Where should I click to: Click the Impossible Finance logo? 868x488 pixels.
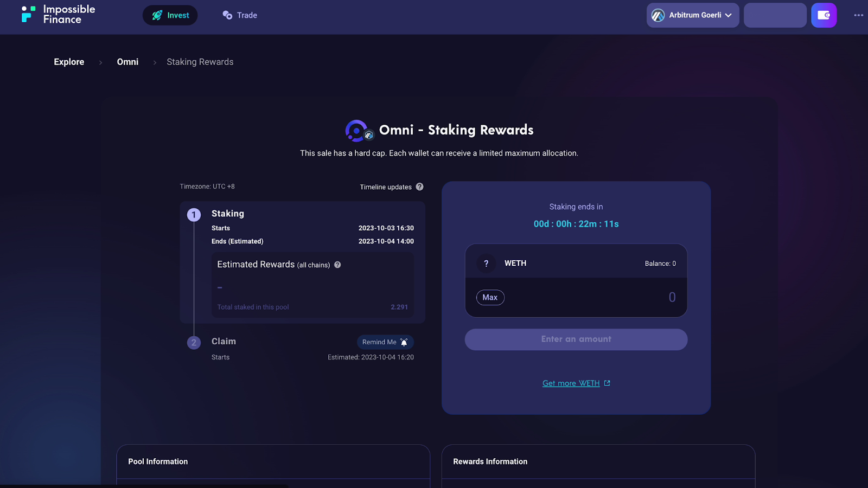[x=58, y=15]
